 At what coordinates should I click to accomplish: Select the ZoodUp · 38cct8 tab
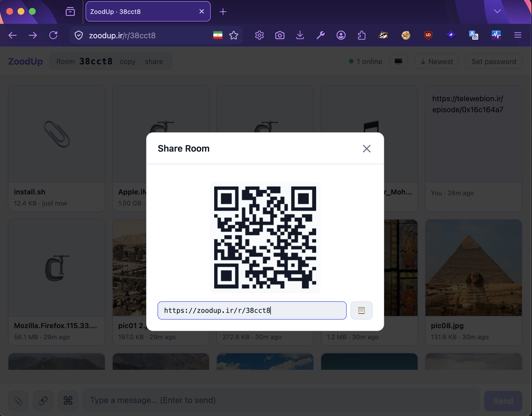pyautogui.click(x=148, y=11)
